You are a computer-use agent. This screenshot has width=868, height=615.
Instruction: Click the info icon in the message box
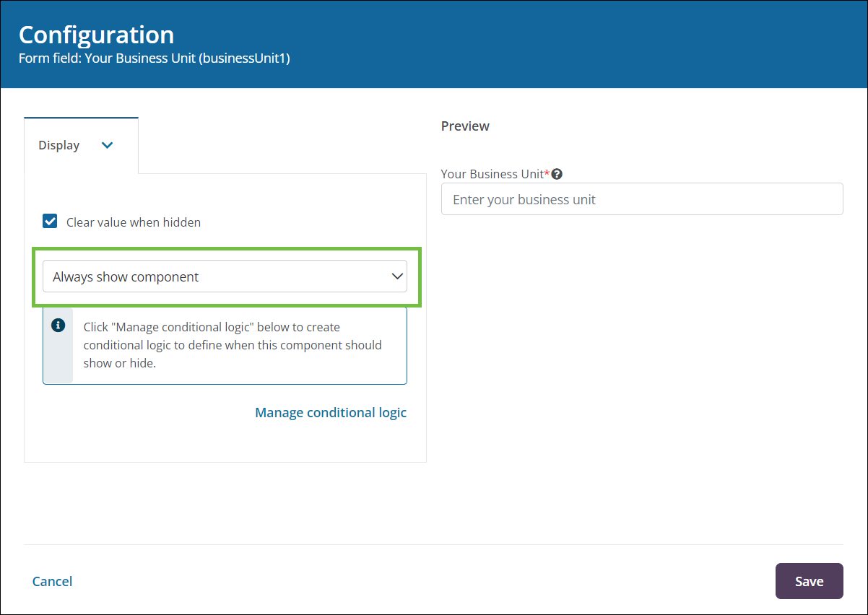click(58, 326)
